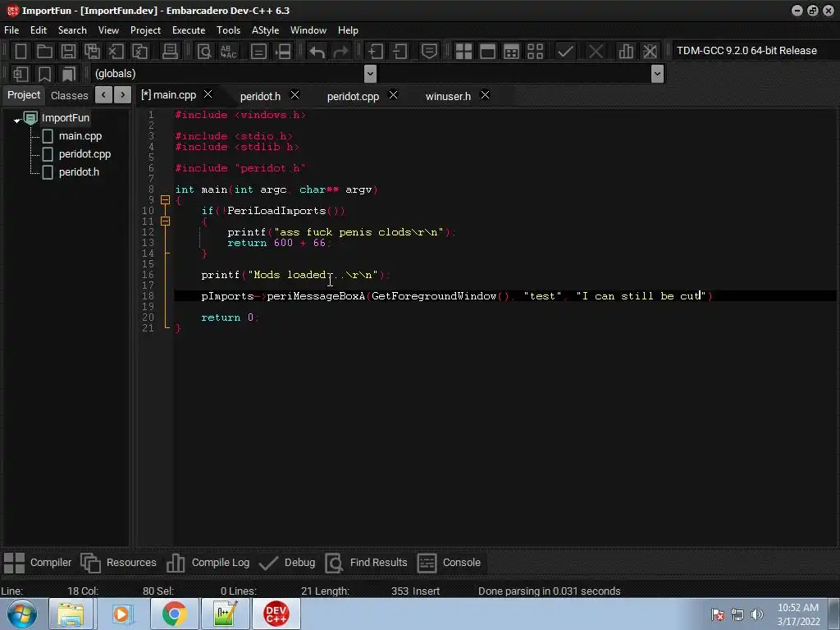Undo the last edit

[x=317, y=52]
